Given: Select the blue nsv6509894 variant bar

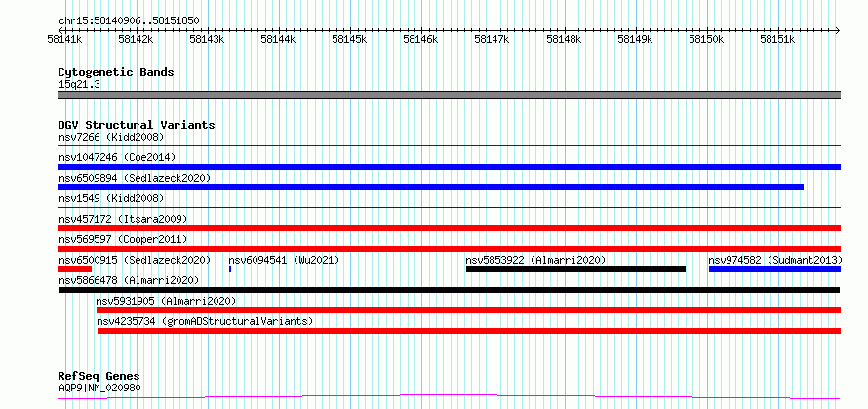Looking at the screenshot, I should tap(431, 187).
